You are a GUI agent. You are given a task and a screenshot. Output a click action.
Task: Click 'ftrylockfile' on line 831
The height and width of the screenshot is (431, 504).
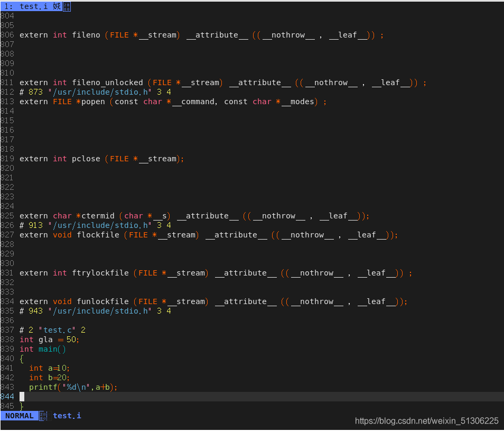[x=100, y=273]
